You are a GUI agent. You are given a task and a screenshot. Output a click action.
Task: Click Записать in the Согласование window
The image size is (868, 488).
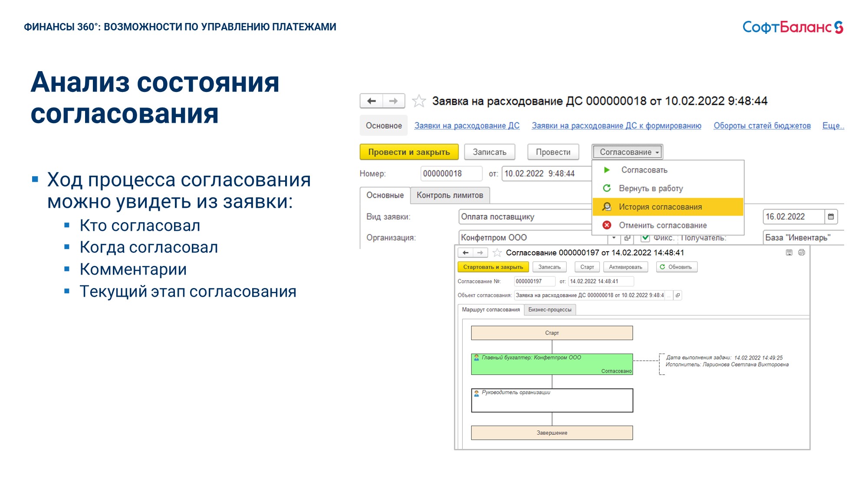(x=549, y=267)
